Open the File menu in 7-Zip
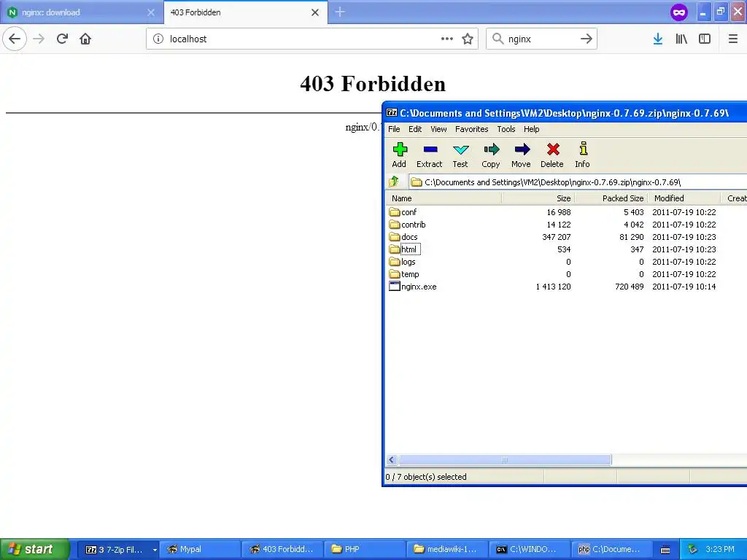The image size is (747, 560). coord(394,129)
